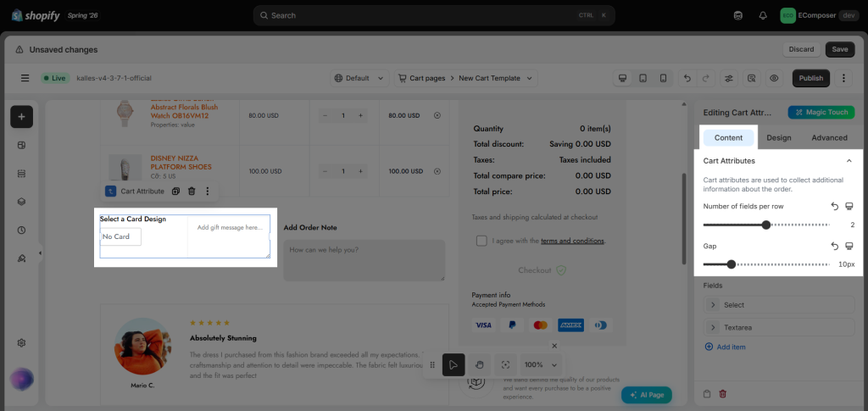Click the Add gift message textarea
Viewport: 868px width, 411px height.
tap(229, 236)
